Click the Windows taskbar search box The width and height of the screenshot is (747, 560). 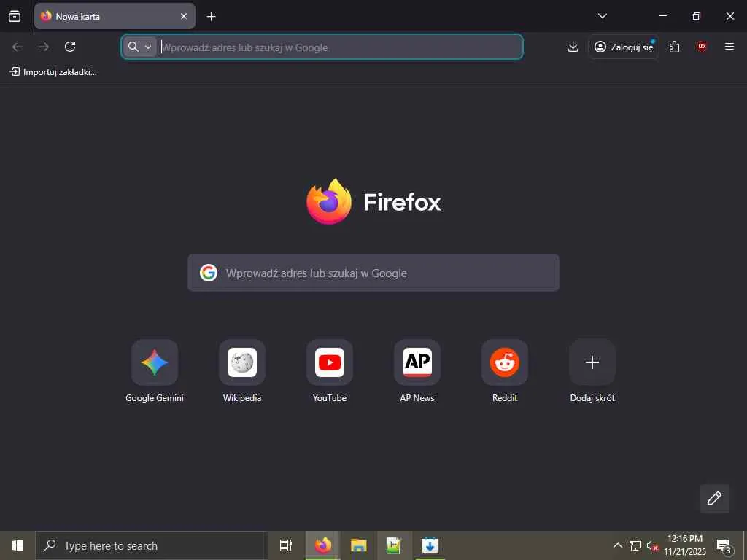[x=152, y=545]
